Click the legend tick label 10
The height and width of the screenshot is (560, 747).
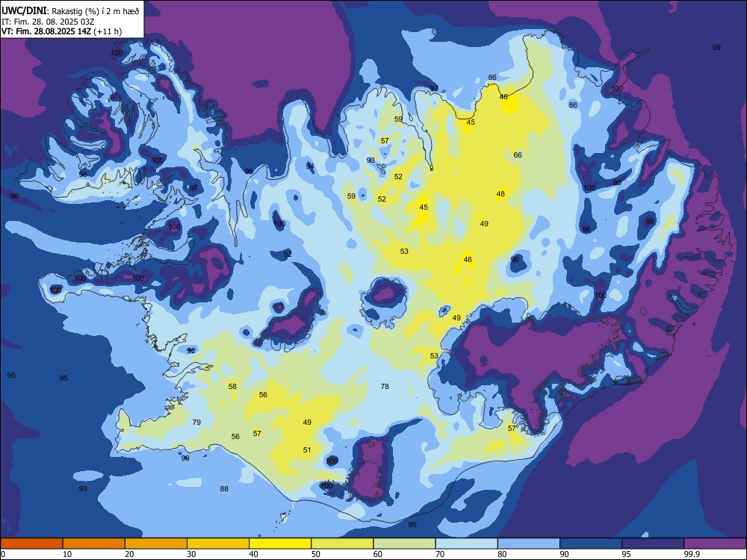67,554
